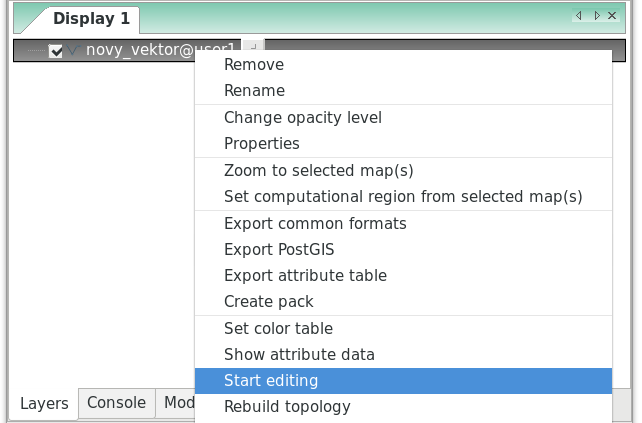Choose Rename in the layer menu

click(403, 90)
